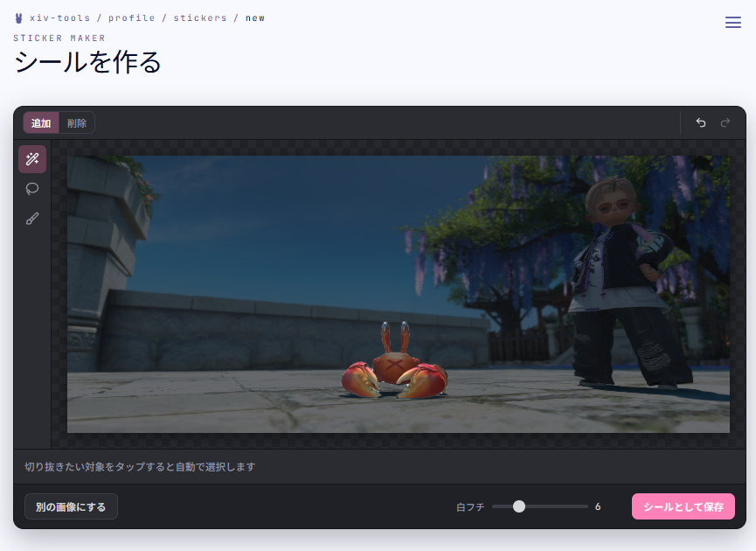Viewport: 756px width, 551px height.
Task: Switch to 追加 (add) mode
Action: pyautogui.click(x=41, y=123)
